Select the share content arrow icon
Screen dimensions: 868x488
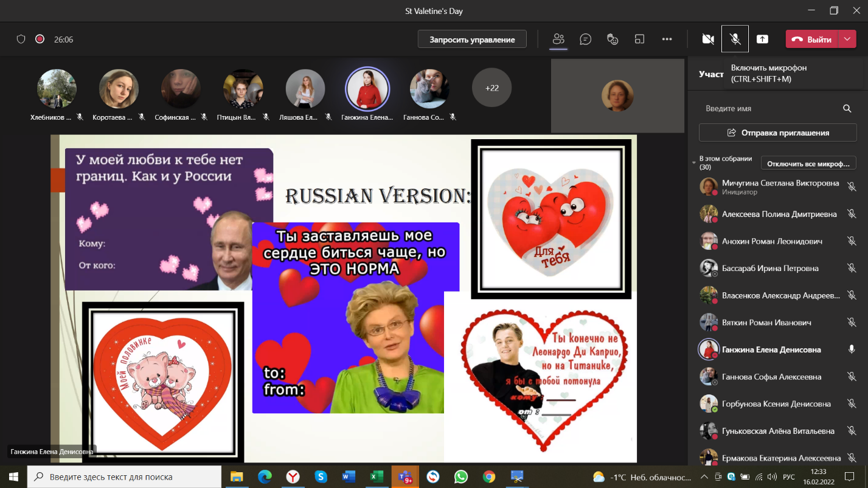(x=762, y=38)
